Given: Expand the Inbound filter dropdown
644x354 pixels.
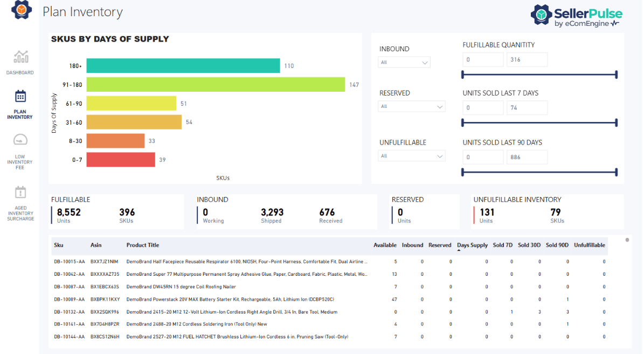Looking at the screenshot, I should (x=405, y=63).
